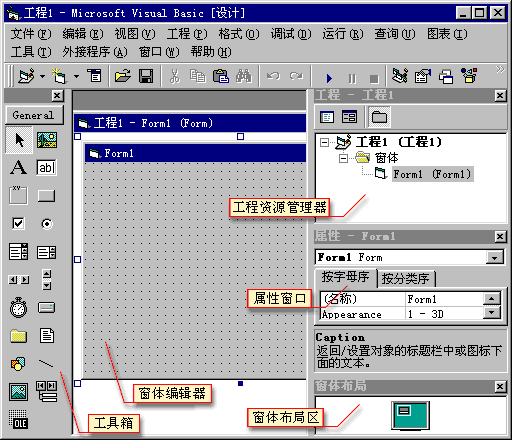This screenshot has width=512, height=440.
Task: Select the OLE container tool
Action: coord(18,420)
